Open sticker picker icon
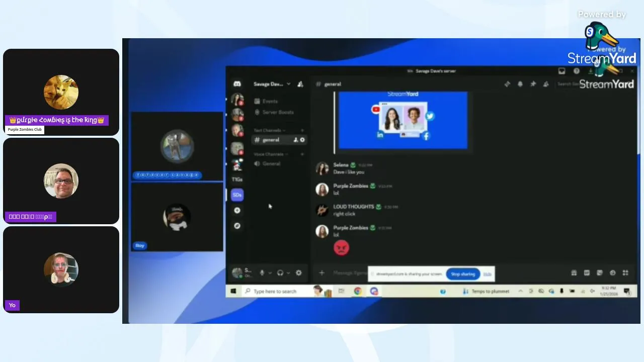This screenshot has height=362, width=644. tap(600, 273)
